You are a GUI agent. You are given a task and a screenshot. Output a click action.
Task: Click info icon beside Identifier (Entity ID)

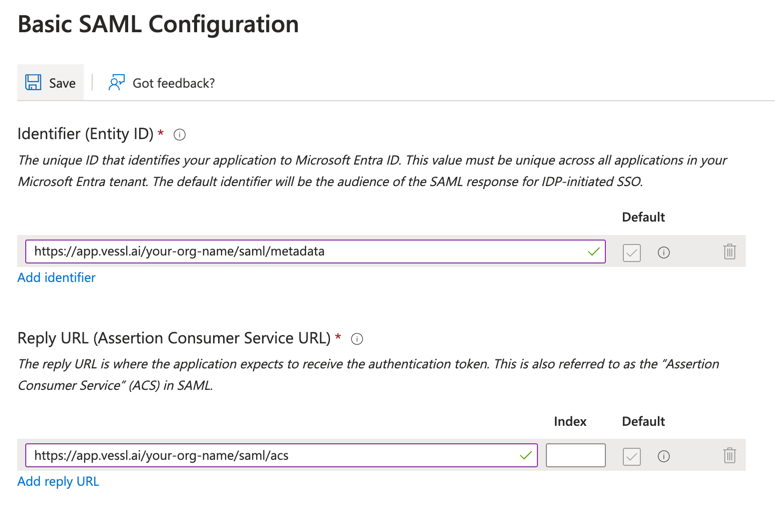tap(180, 134)
